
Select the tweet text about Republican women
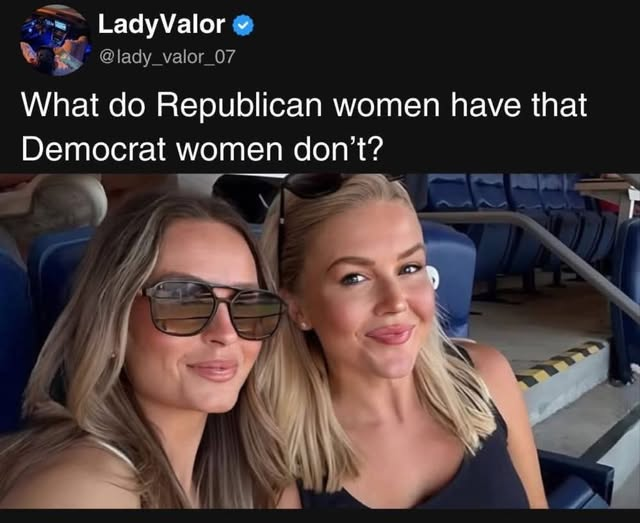point(304,127)
